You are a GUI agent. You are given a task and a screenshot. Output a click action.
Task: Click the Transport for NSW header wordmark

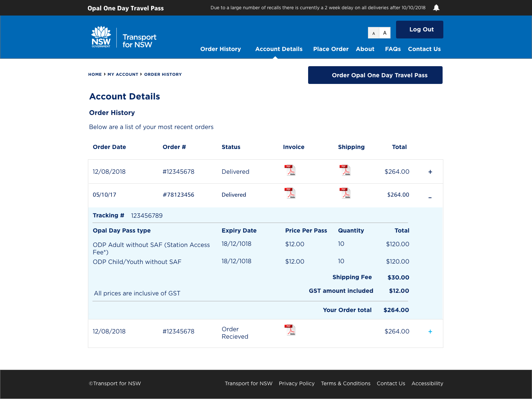click(x=139, y=41)
